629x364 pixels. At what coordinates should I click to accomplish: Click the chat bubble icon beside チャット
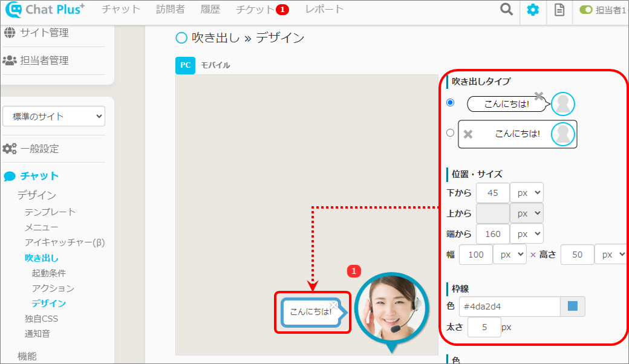pyautogui.click(x=10, y=177)
